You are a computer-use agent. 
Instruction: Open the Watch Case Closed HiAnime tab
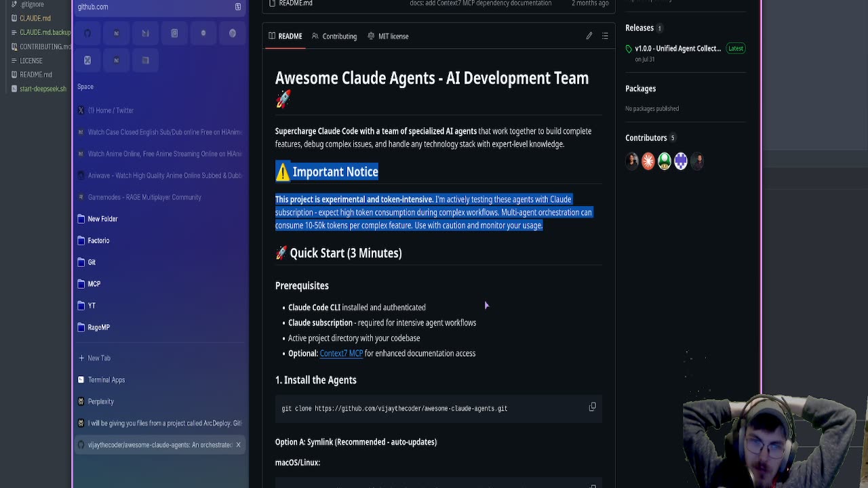(161, 132)
